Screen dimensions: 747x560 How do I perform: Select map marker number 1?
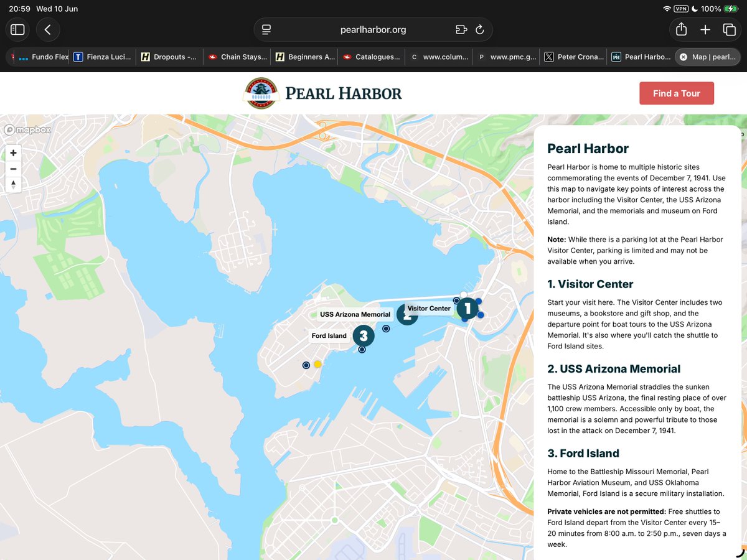point(467,307)
